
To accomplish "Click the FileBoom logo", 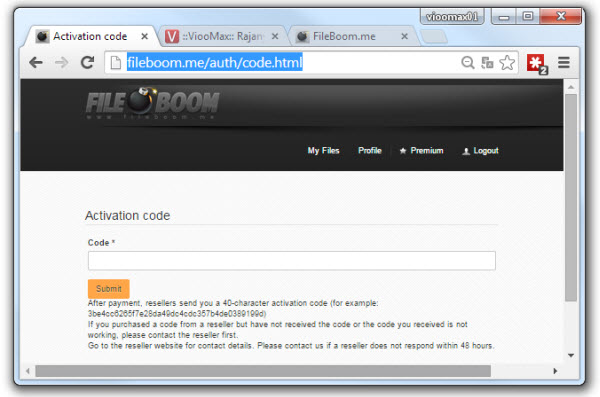I will pyautogui.click(x=153, y=103).
